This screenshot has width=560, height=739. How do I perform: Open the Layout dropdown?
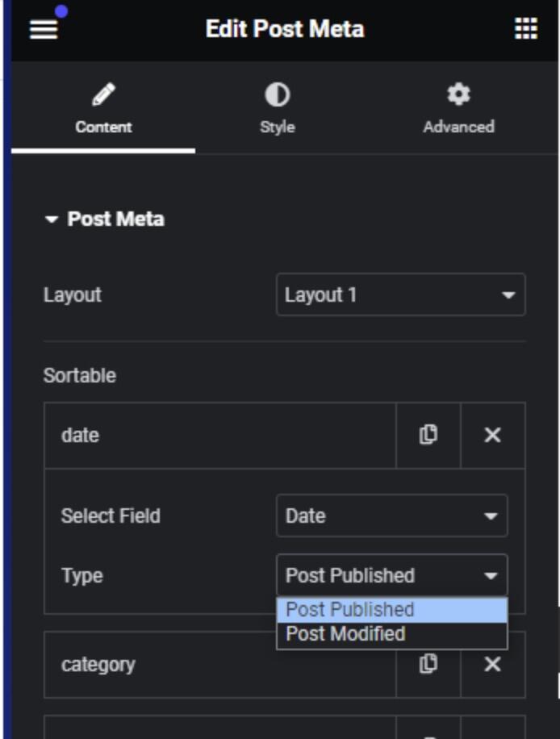(400, 294)
